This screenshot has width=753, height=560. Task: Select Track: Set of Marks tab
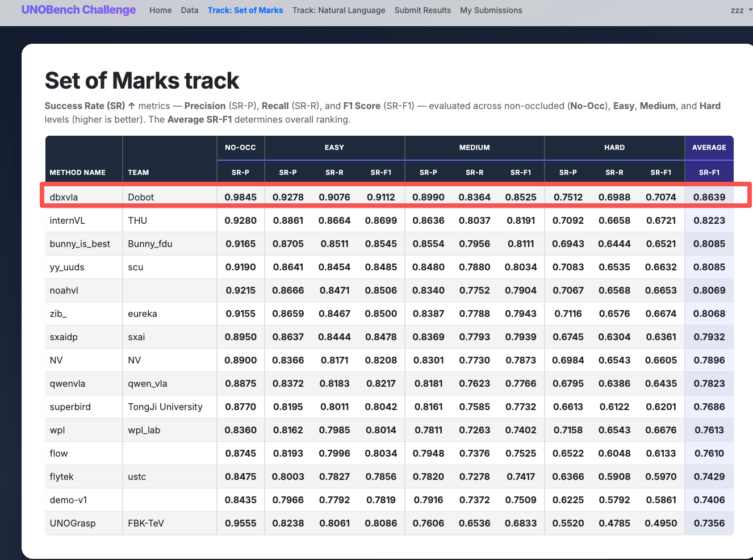(x=245, y=10)
